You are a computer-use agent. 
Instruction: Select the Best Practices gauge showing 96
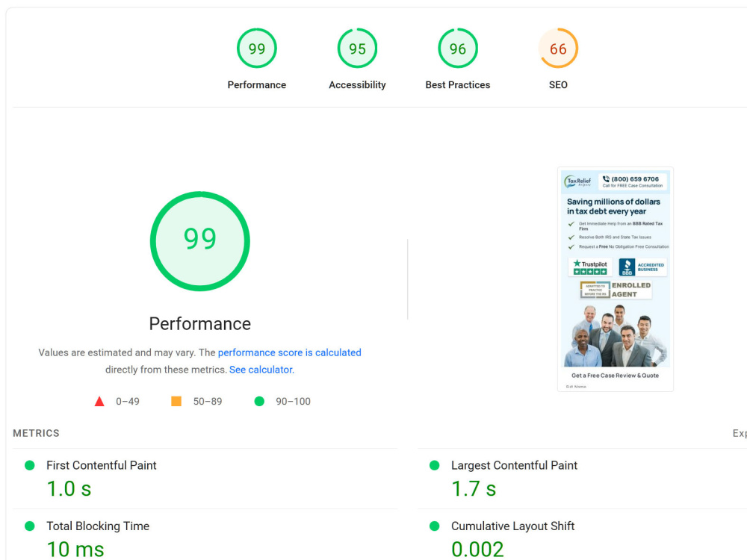coord(458,48)
